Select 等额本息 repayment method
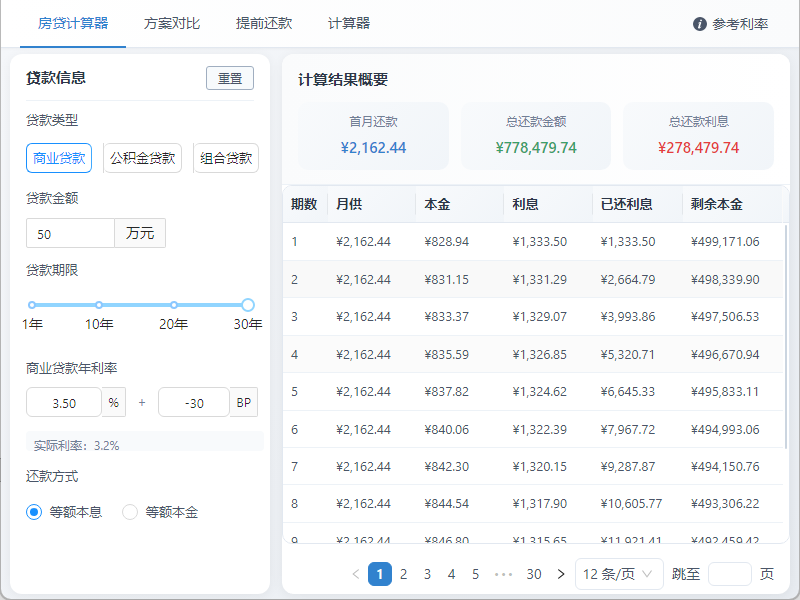The height and width of the screenshot is (600, 800). pos(34,512)
